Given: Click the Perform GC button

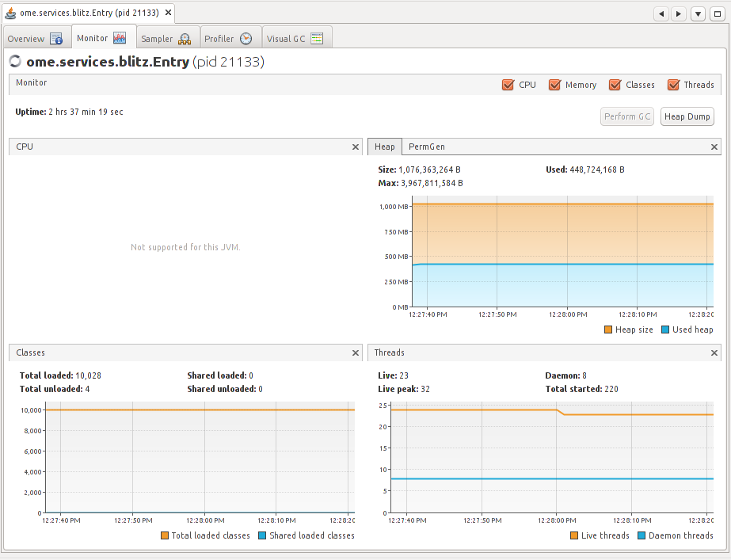Looking at the screenshot, I should tap(627, 116).
